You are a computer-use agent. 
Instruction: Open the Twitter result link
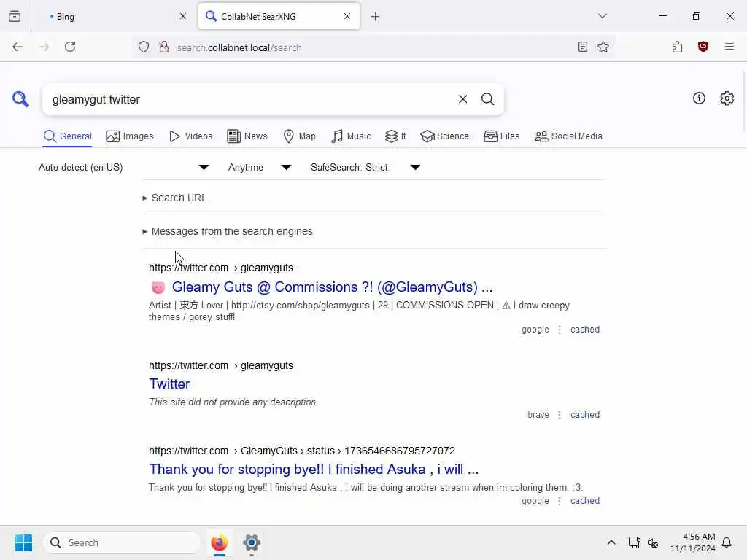point(169,384)
